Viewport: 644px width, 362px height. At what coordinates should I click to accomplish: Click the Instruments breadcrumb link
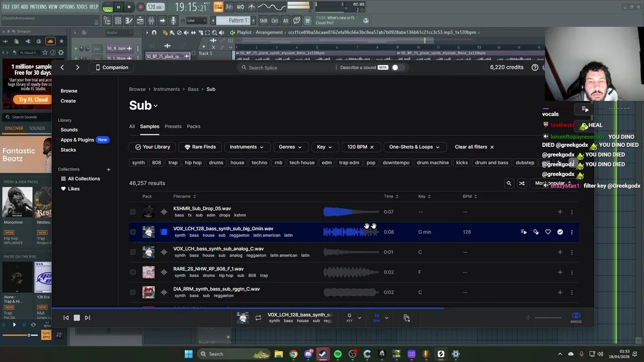(x=167, y=89)
